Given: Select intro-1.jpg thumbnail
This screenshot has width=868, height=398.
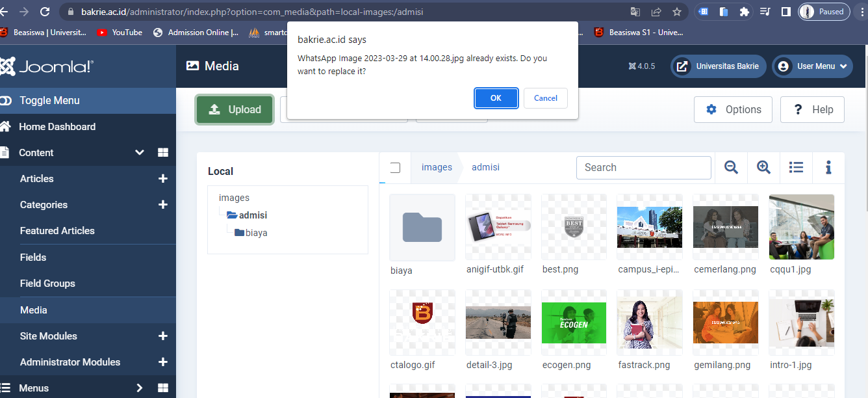Looking at the screenshot, I should (x=802, y=323).
